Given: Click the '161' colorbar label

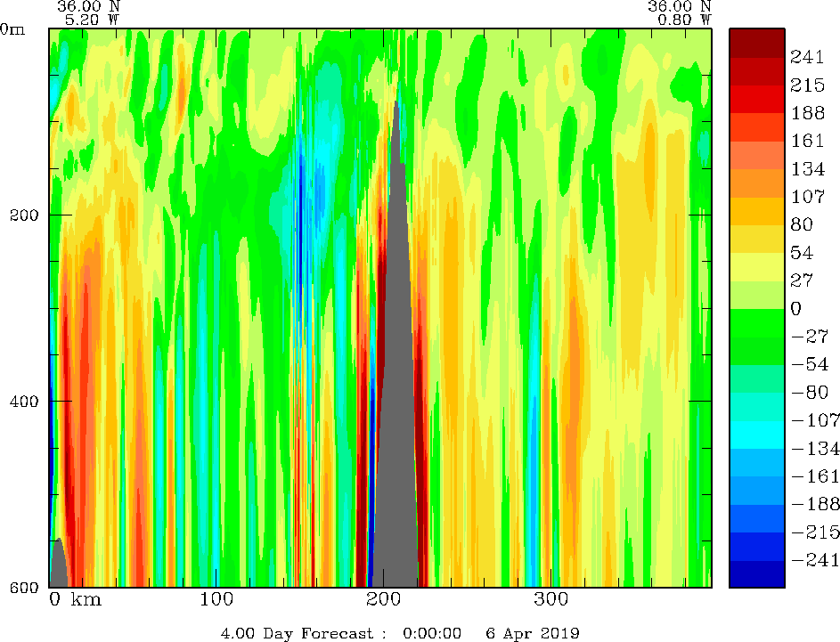Looking at the screenshot, I should coord(807,141).
